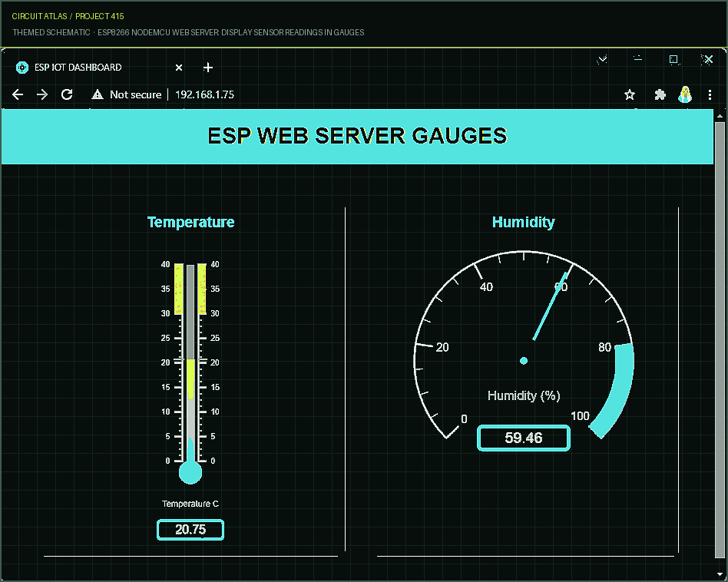Click PROJECT 415 breadcrumb text
The height and width of the screenshot is (582, 728).
99,16
